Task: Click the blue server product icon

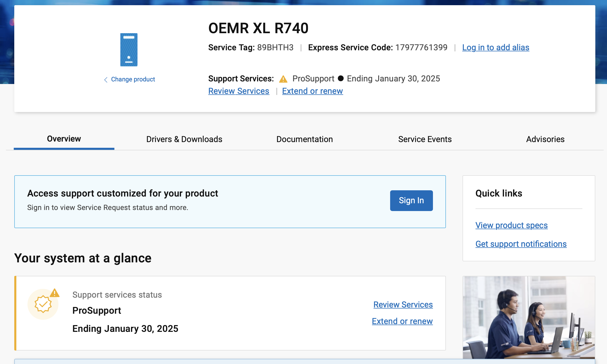Action: point(129,50)
